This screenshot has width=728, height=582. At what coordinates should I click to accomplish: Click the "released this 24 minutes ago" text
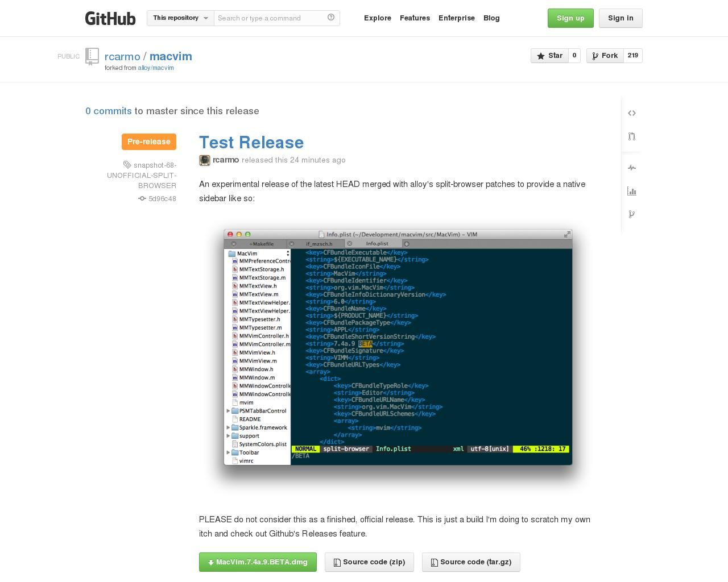point(293,160)
